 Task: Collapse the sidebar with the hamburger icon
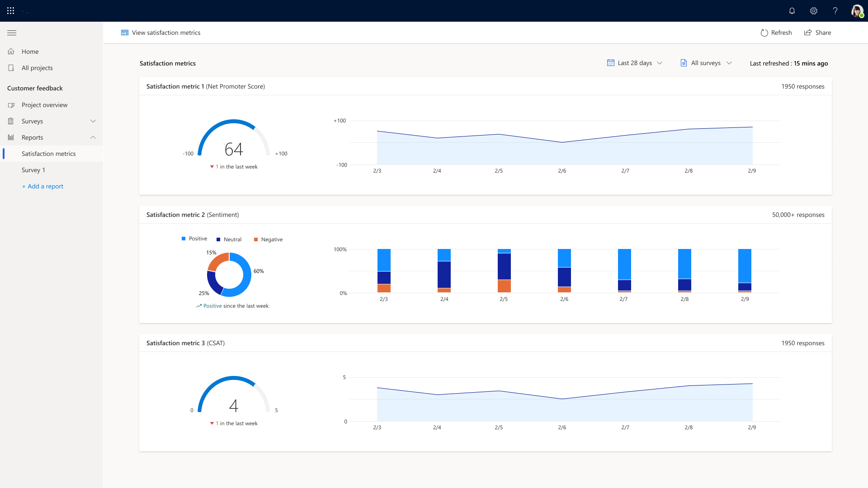point(12,33)
